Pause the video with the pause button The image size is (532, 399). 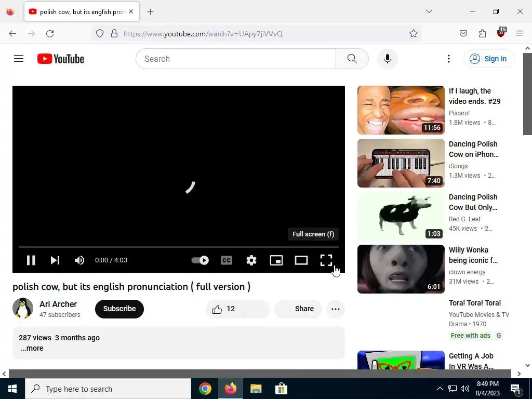[x=31, y=260]
